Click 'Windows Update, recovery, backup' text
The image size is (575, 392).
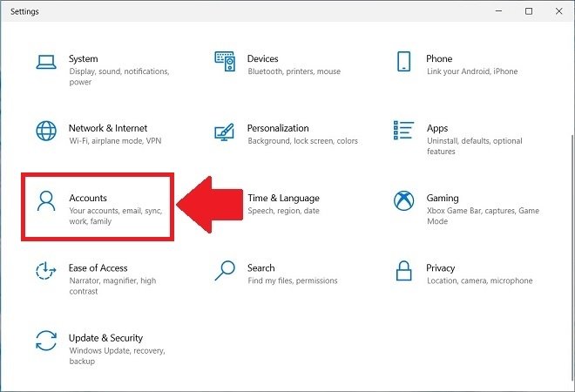pos(117,356)
